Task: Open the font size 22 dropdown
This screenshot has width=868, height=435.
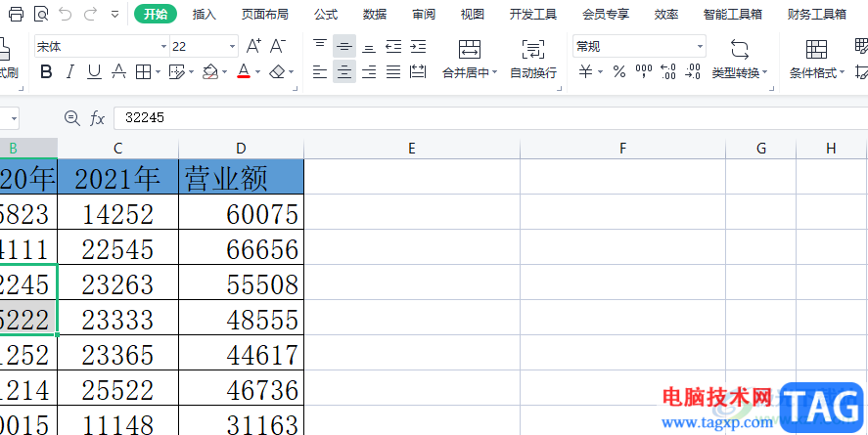Action: 233,46
